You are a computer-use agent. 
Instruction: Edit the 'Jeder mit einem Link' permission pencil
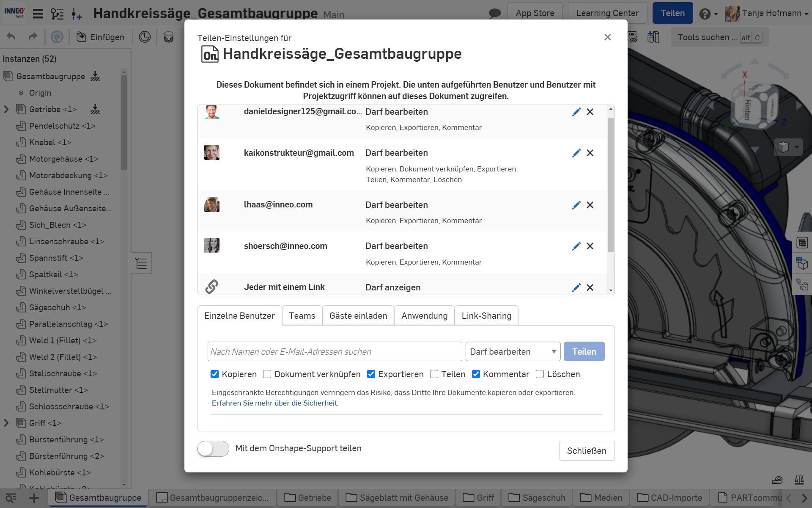576,287
